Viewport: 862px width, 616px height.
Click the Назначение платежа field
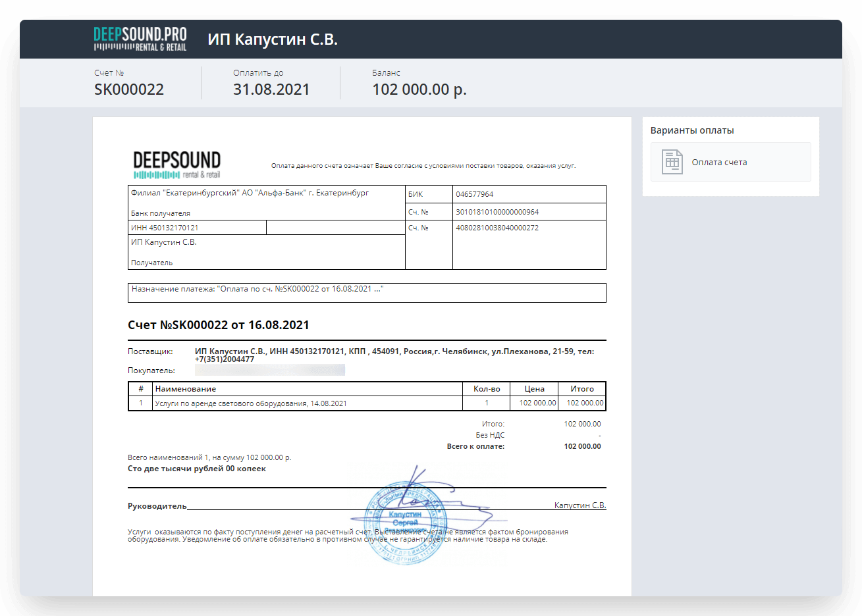366,292
